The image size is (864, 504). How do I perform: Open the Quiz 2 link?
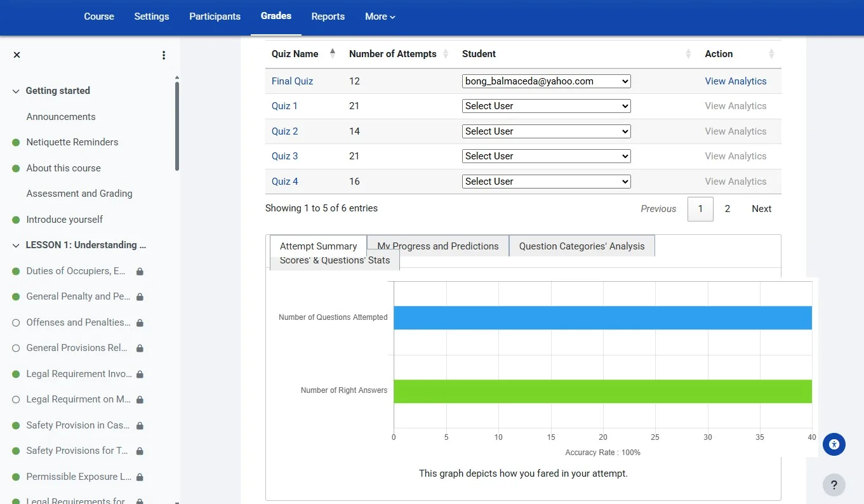pyautogui.click(x=284, y=131)
